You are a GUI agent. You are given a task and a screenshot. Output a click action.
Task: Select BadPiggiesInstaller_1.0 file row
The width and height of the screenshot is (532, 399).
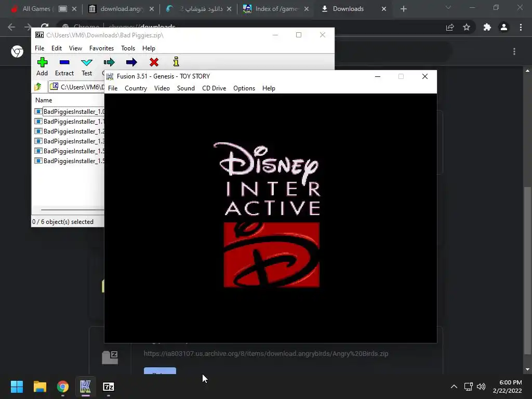coord(69,112)
